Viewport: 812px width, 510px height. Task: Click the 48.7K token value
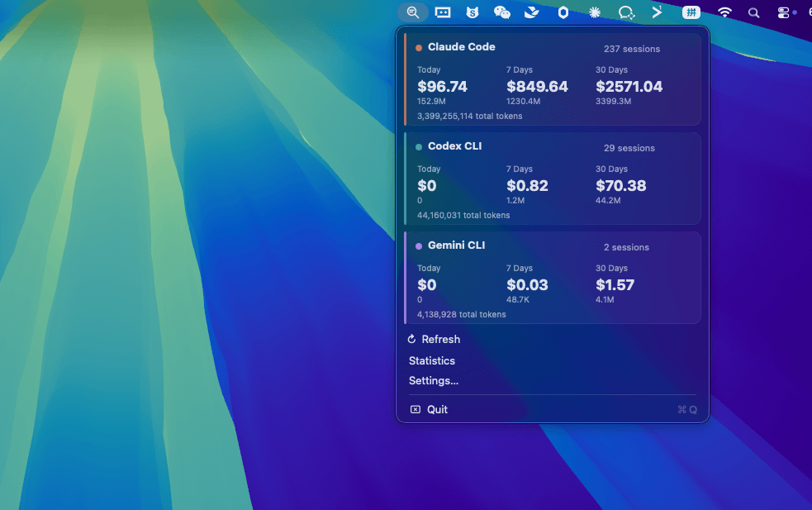coord(518,299)
